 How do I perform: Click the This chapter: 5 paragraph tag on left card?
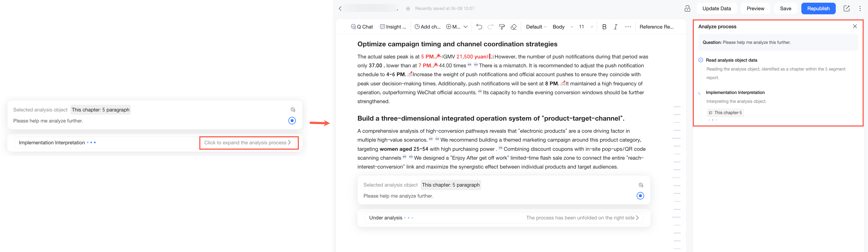(x=101, y=110)
